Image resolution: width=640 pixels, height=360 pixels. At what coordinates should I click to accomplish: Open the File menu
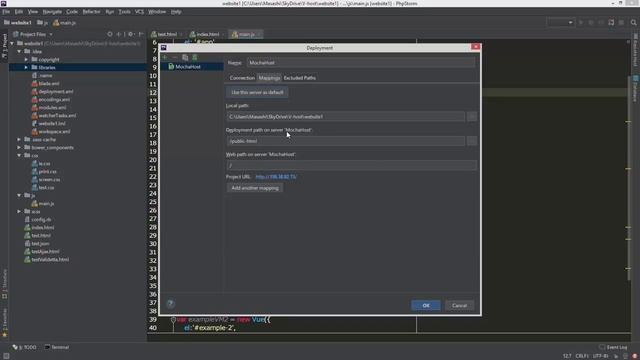[6, 12]
